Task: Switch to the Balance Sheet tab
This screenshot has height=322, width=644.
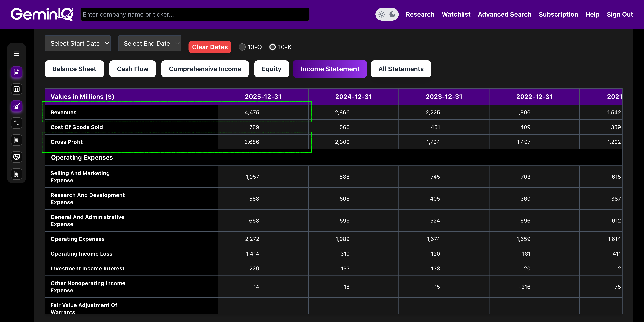Action: [74, 69]
